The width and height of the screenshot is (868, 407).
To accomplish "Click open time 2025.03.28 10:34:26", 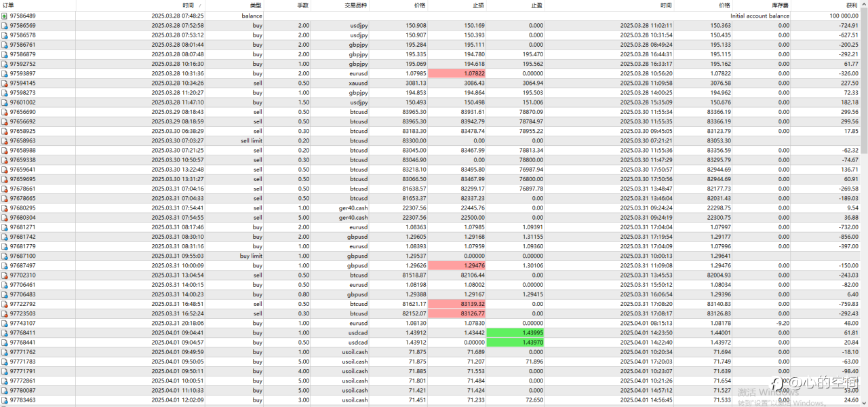I will 178,83.
